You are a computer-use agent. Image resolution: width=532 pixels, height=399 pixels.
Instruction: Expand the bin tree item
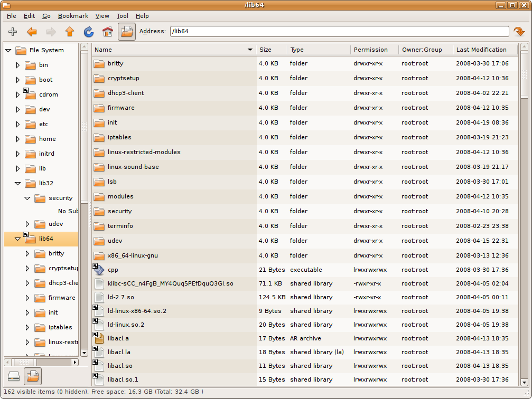click(x=18, y=65)
